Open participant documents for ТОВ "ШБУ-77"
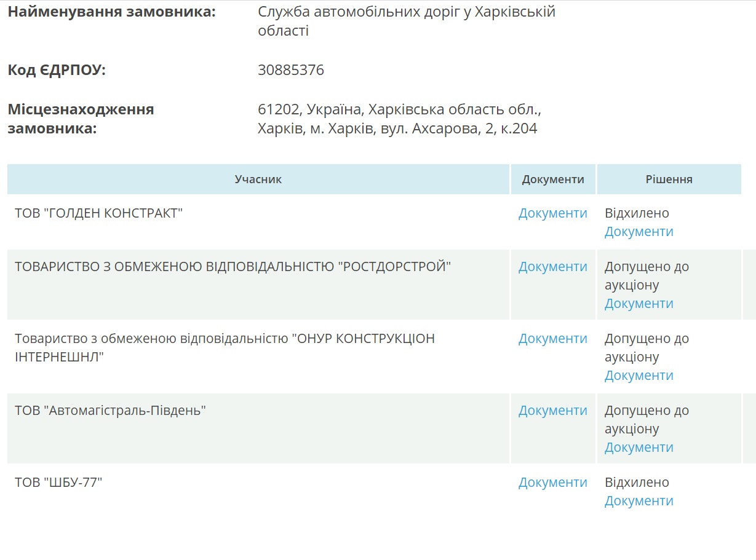Viewport: 756px width, 560px height. point(552,483)
